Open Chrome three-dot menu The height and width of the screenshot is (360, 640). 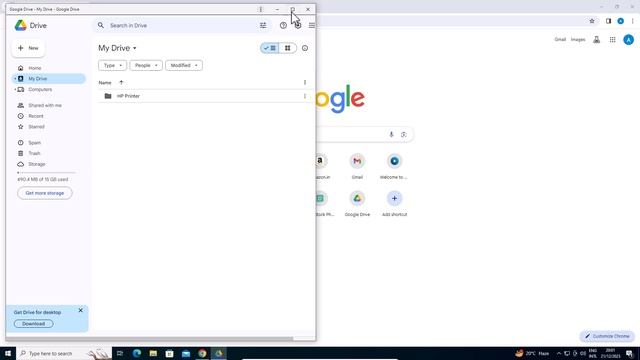632,21
